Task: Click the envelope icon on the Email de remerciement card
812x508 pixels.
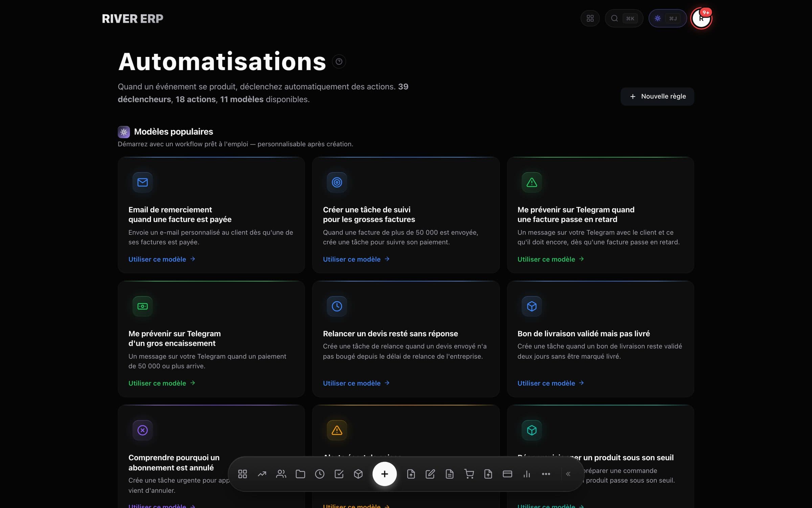Action: tap(142, 182)
